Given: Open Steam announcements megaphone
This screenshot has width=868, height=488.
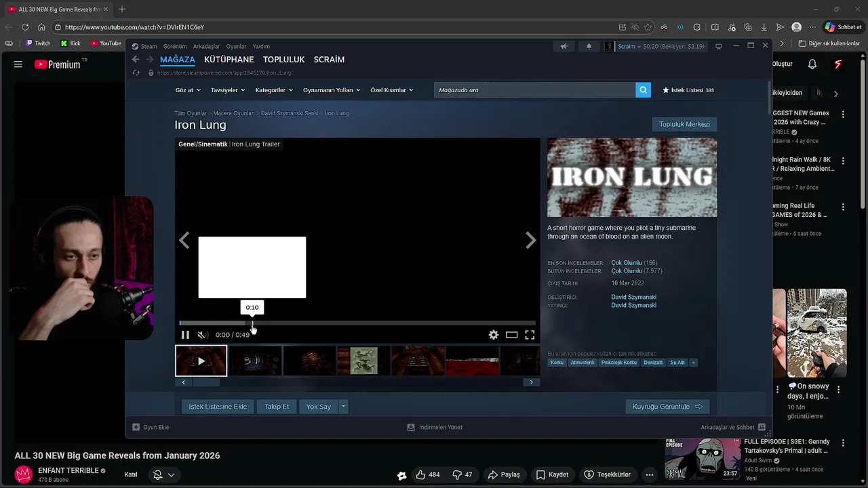Looking at the screenshot, I should point(564,47).
